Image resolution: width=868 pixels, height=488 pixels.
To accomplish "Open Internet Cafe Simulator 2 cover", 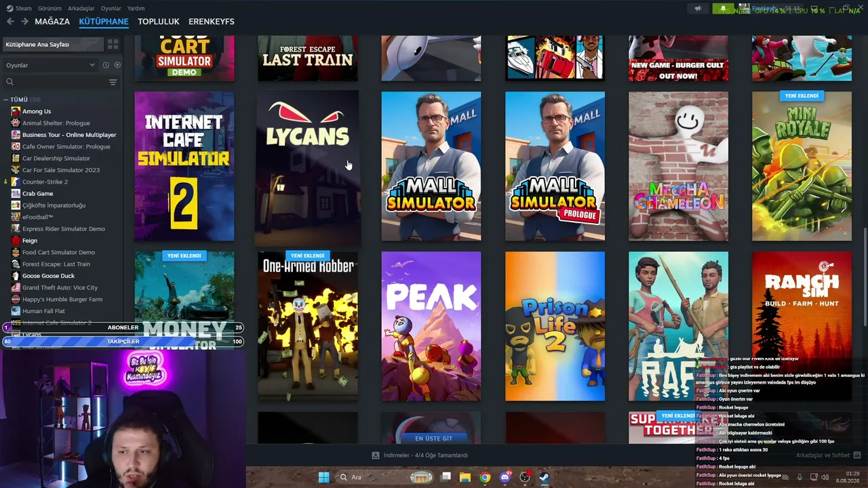I will click(x=184, y=166).
